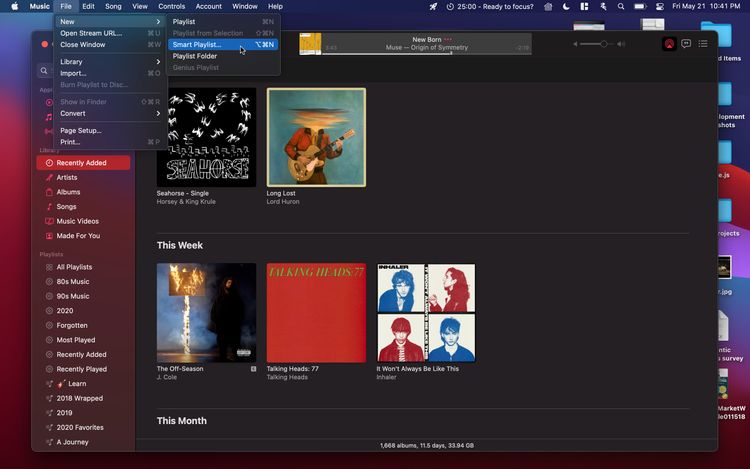Click Import in the File menu

point(110,73)
